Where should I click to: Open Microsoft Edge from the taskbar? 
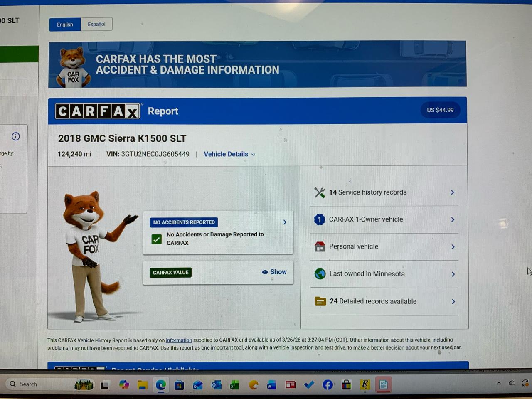tap(161, 385)
